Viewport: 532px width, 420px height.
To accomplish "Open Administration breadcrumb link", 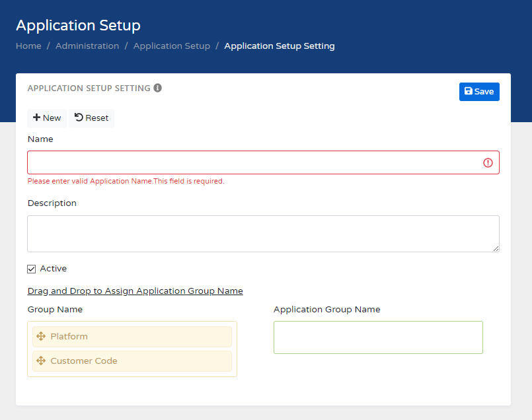I will [87, 46].
